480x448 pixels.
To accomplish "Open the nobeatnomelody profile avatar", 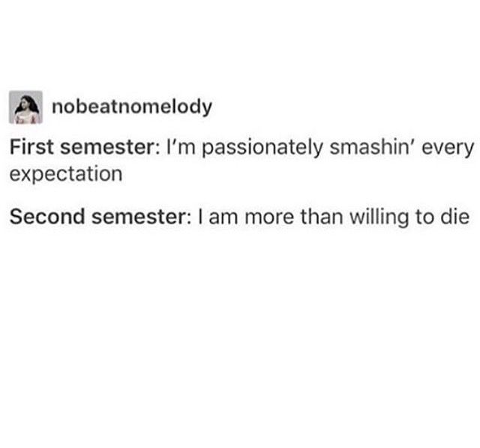I will (x=25, y=107).
